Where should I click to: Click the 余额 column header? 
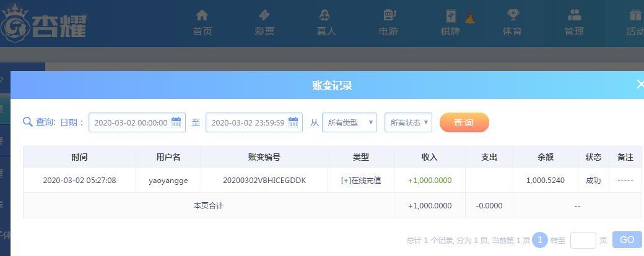[546, 157]
